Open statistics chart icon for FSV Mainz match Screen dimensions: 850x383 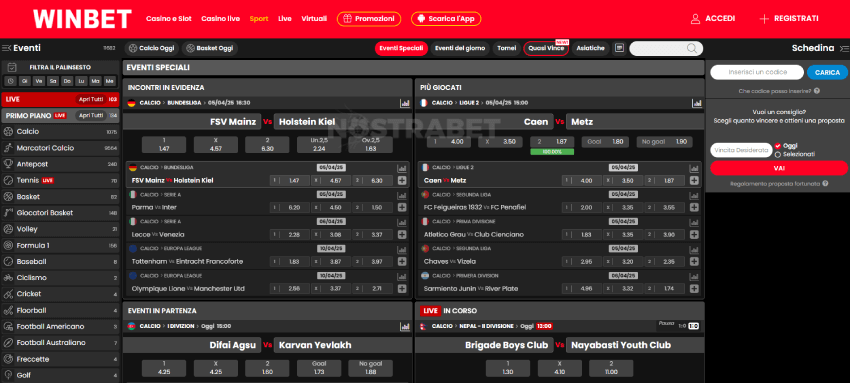click(x=404, y=103)
